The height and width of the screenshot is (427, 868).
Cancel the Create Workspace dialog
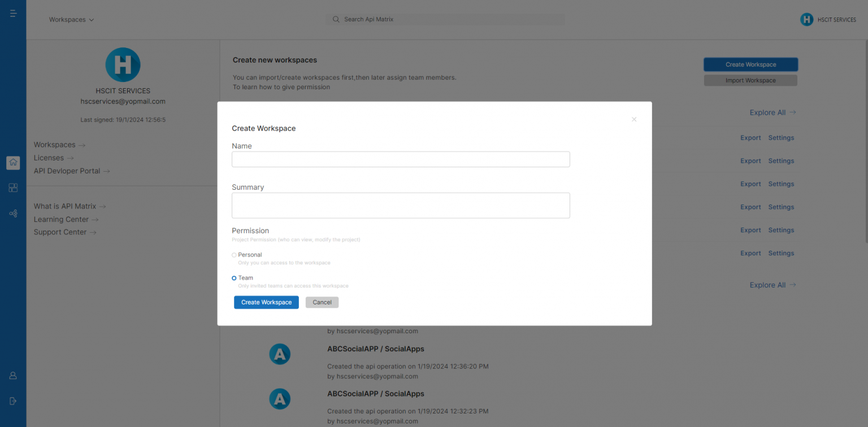[x=322, y=302]
